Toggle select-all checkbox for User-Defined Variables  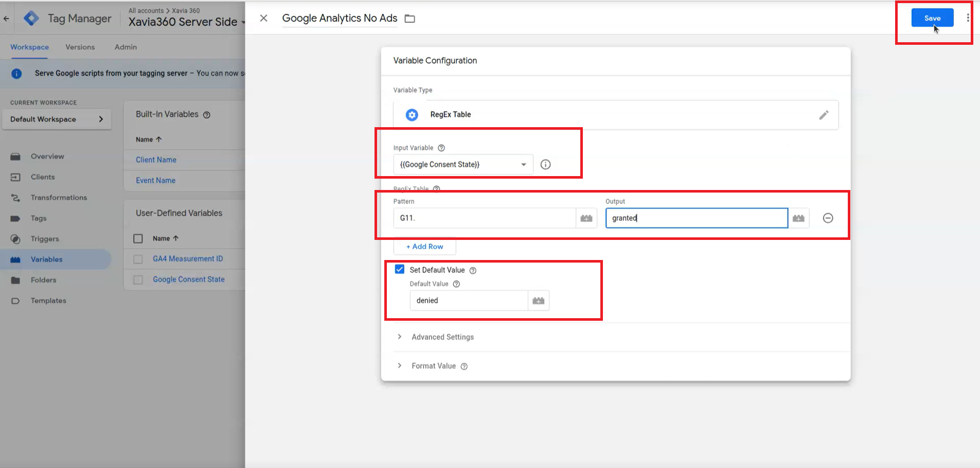[x=138, y=238]
